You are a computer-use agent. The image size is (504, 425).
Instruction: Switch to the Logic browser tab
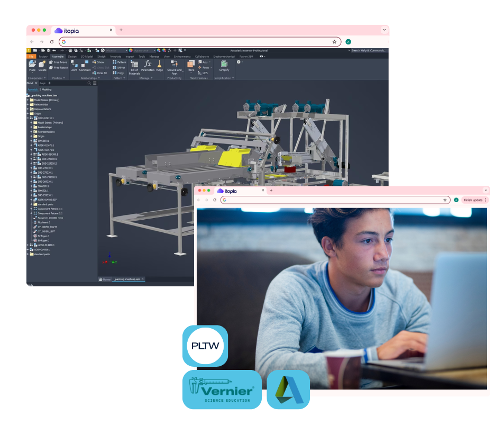[x=43, y=83]
